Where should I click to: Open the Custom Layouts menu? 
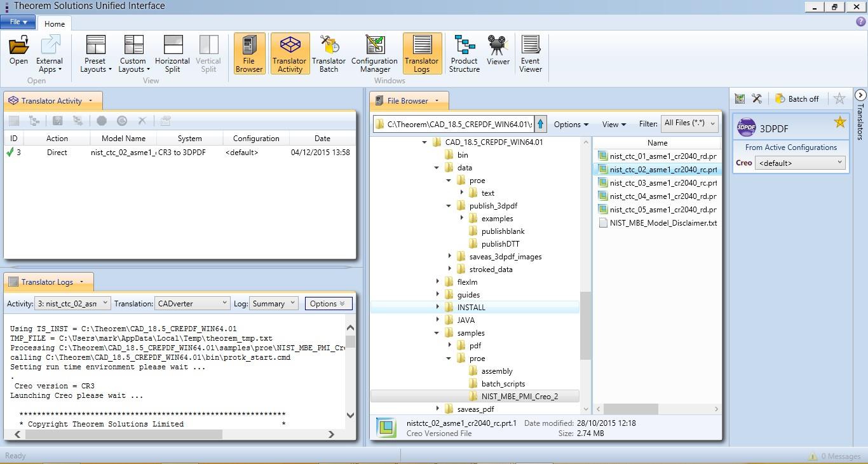point(133,54)
